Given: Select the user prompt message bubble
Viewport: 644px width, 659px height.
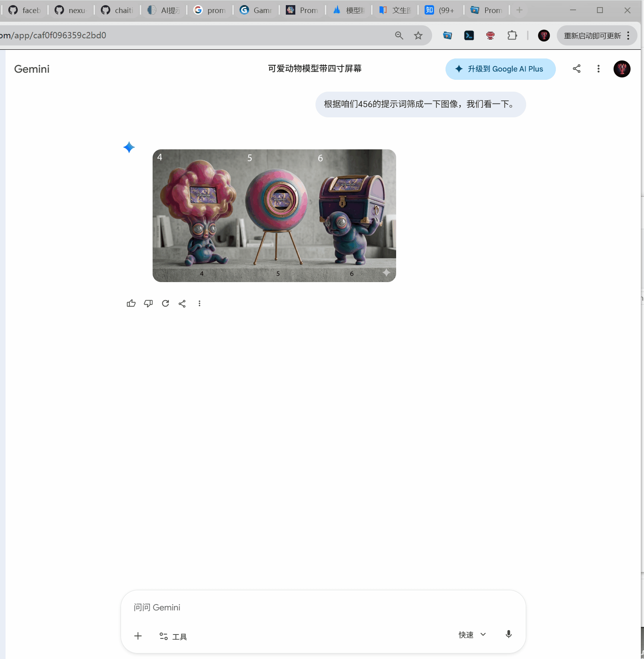Looking at the screenshot, I should pos(421,104).
